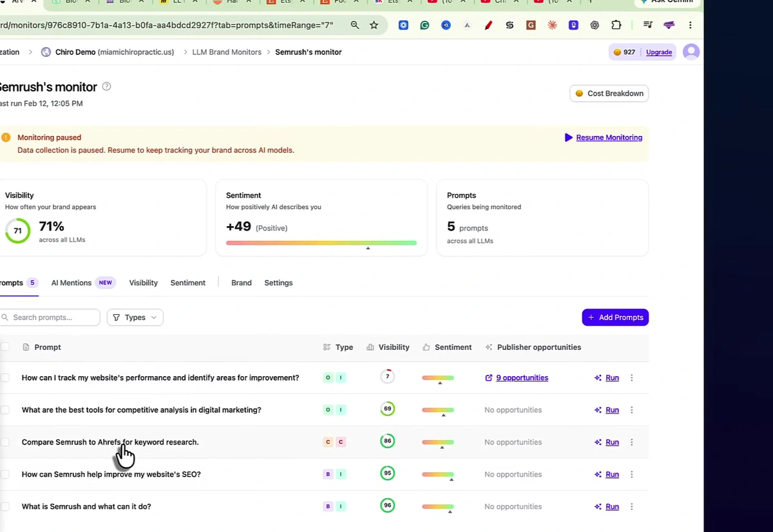Select checkbox for 'How can Semrush help' row
The width and height of the screenshot is (773, 532).
click(5, 475)
